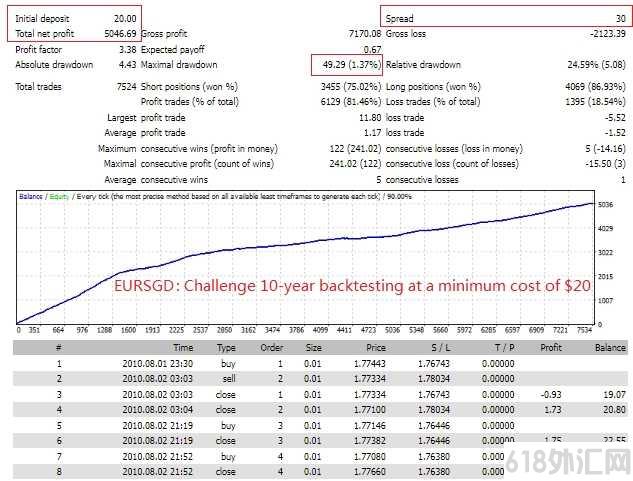Click the 3786 trade-count axis label

pos(296,330)
